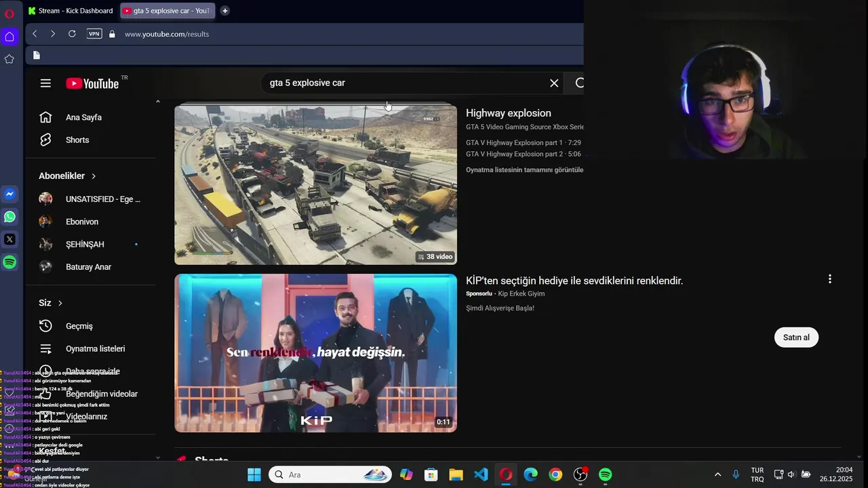Select the gta 5 explosive car tab

point(167,11)
